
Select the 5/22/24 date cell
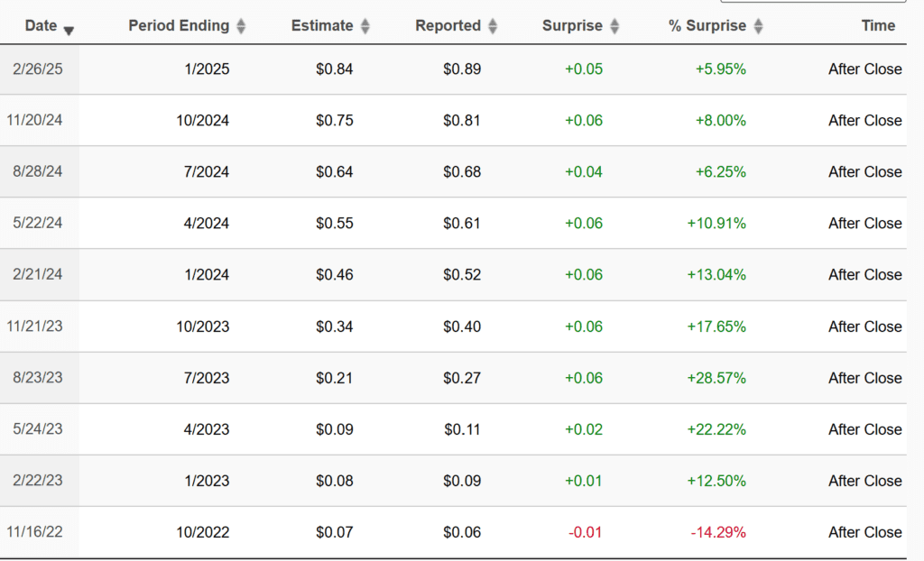38,223
